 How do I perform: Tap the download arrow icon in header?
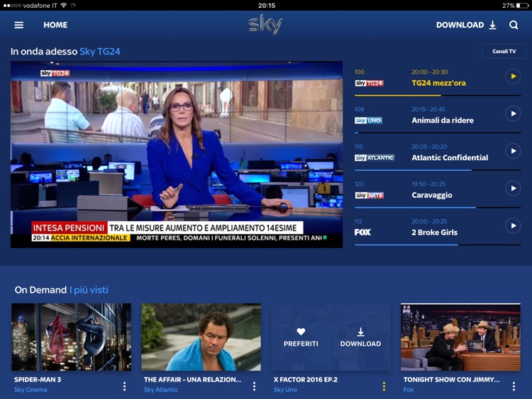tap(493, 25)
